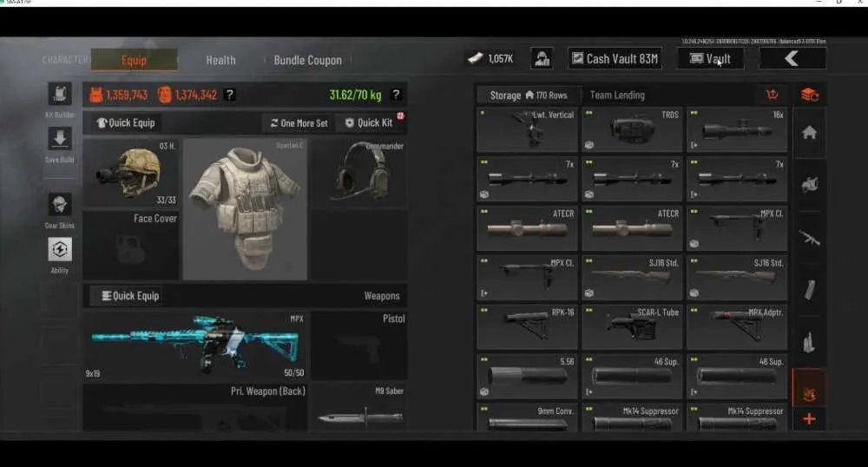This screenshot has width=868, height=467.
Task: Click the One More Set button
Action: coord(299,123)
